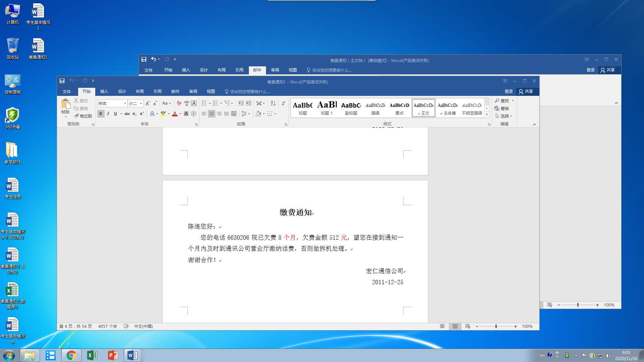The width and height of the screenshot is (644, 362).
Task: Switch to print layout view in status bar
Action: (455, 326)
